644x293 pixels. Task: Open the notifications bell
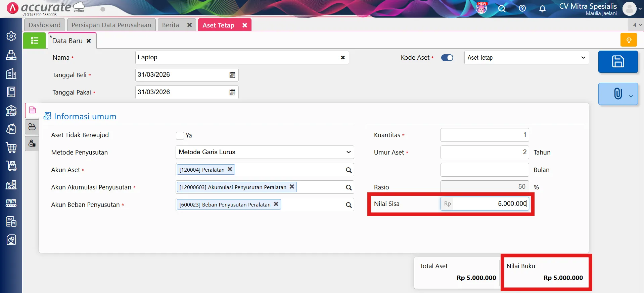pos(542,9)
